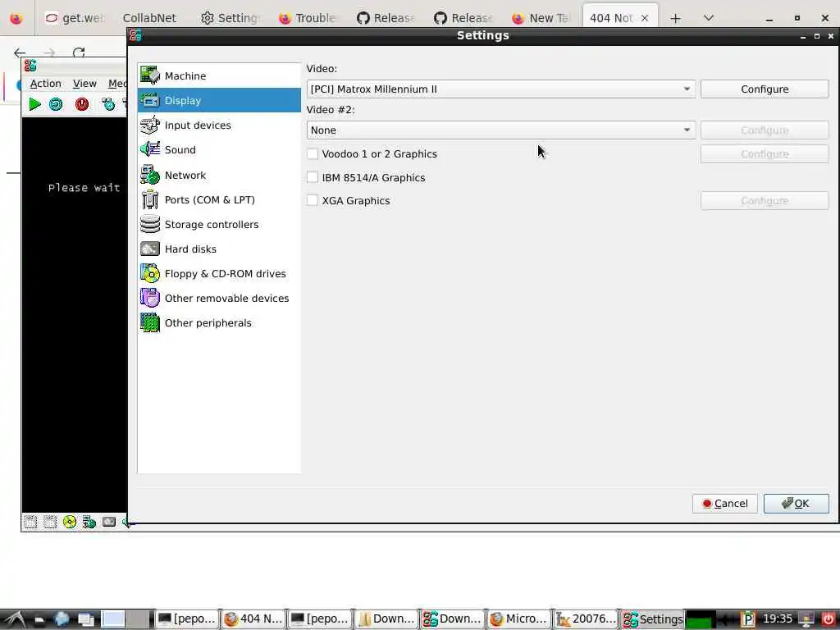This screenshot has height=630, width=840.
Task: Click the teal hard reset icon in emulator toolbar
Action: pyautogui.click(x=56, y=104)
